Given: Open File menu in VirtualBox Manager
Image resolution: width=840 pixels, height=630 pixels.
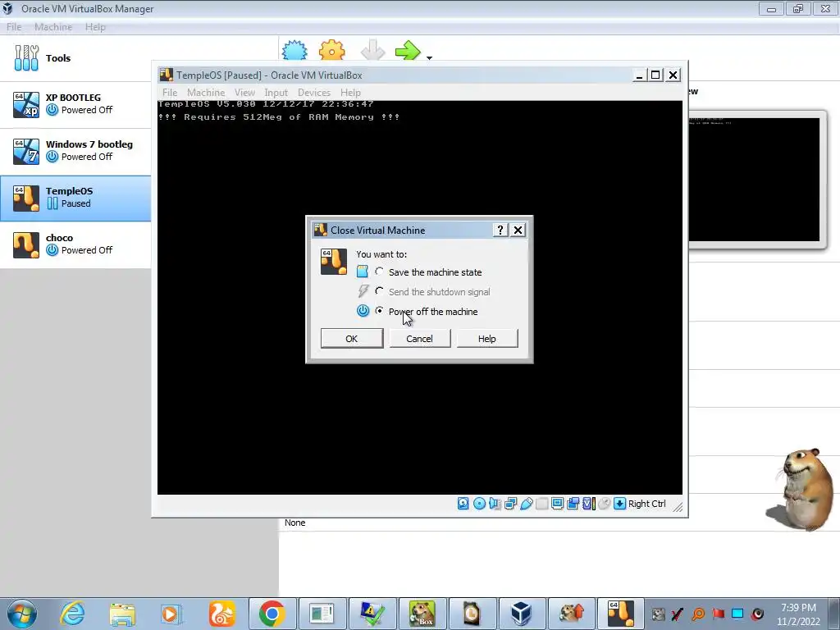Looking at the screenshot, I should [x=14, y=27].
